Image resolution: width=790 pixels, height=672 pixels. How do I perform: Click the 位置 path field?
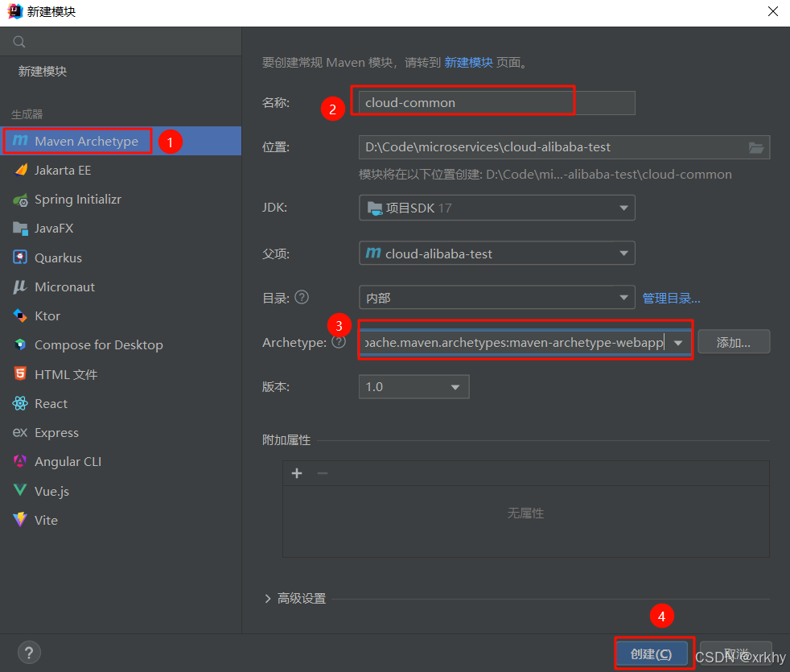pos(564,147)
